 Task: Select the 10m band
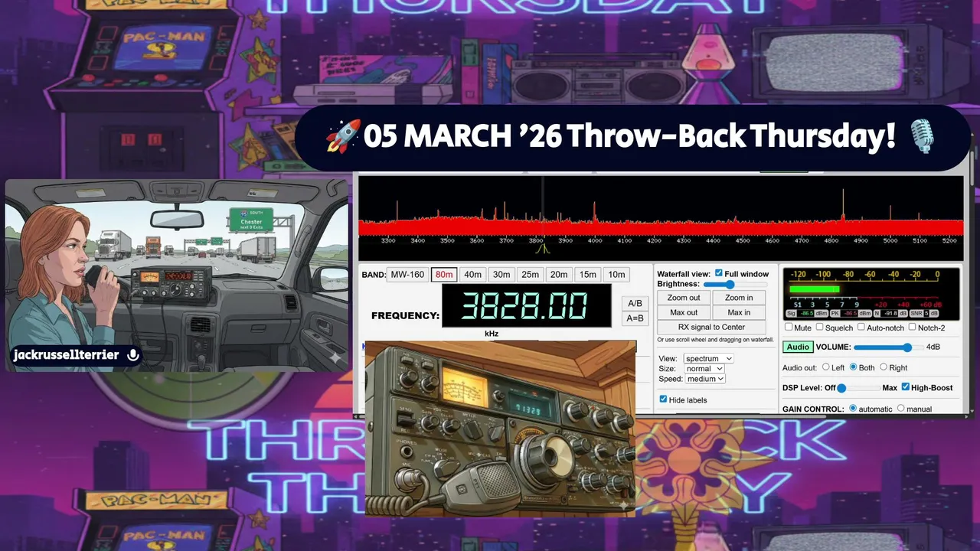pos(616,274)
